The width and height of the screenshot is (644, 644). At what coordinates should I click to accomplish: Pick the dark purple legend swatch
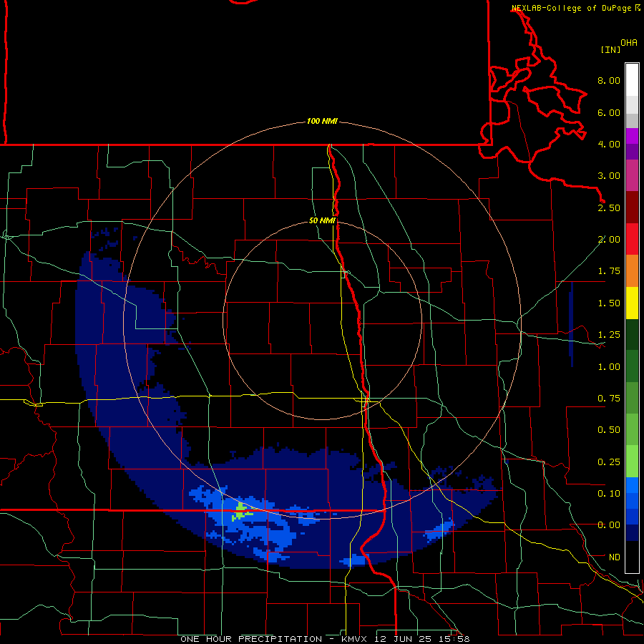click(x=632, y=152)
